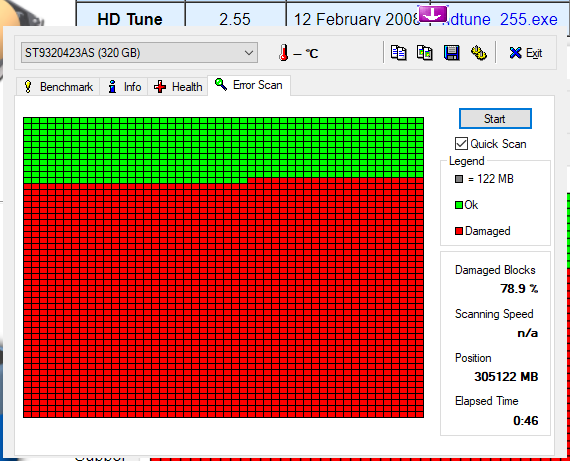Click the Elapsed Time 0:46 value
The width and height of the screenshot is (570, 461).
click(526, 421)
